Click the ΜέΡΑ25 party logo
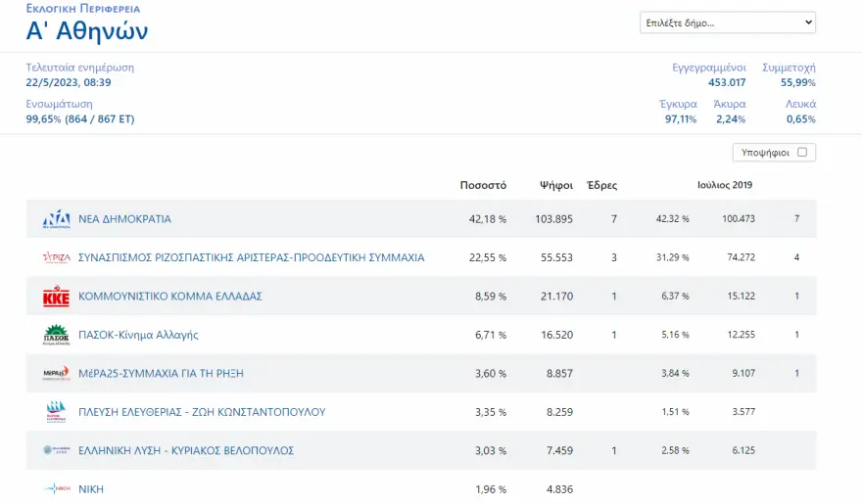Screen dimensions: 862x504 (x=56, y=373)
